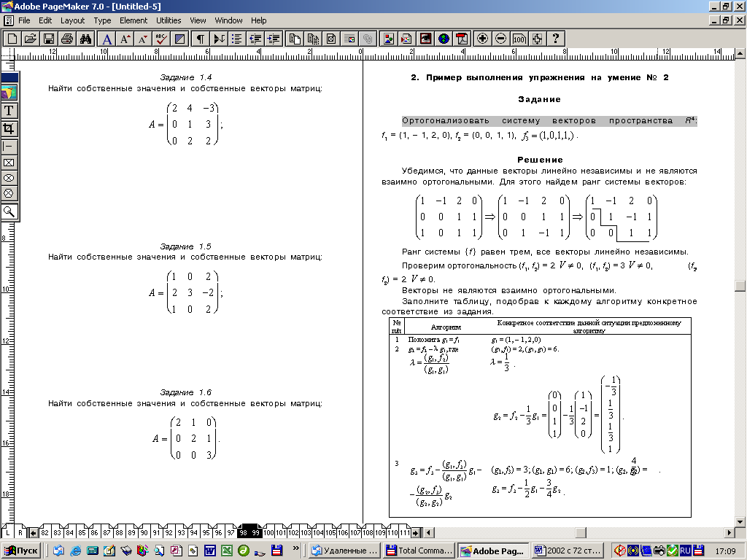
Task: Go to page 82 tab
Action: pyautogui.click(x=44, y=532)
